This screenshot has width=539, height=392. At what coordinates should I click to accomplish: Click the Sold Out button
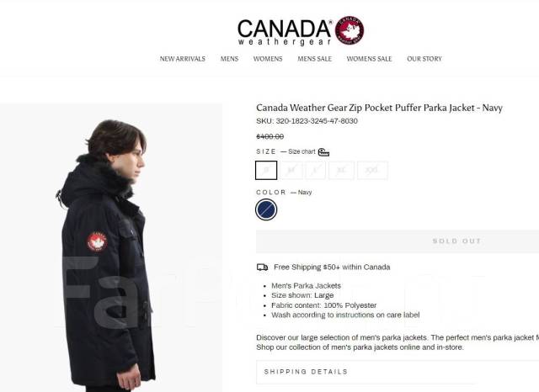click(398, 241)
